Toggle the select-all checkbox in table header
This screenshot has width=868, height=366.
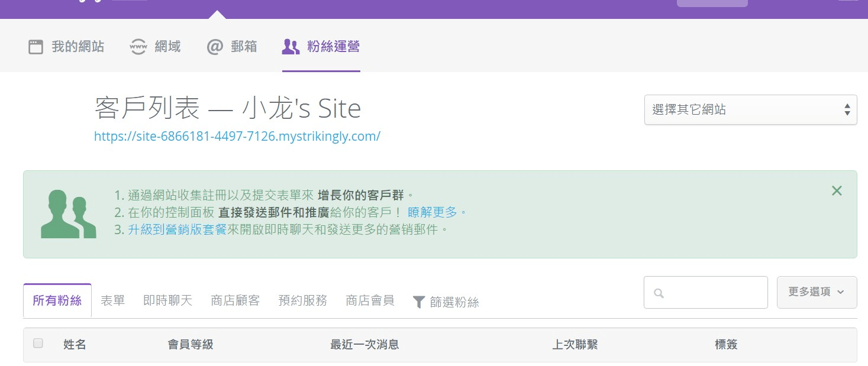point(38,344)
